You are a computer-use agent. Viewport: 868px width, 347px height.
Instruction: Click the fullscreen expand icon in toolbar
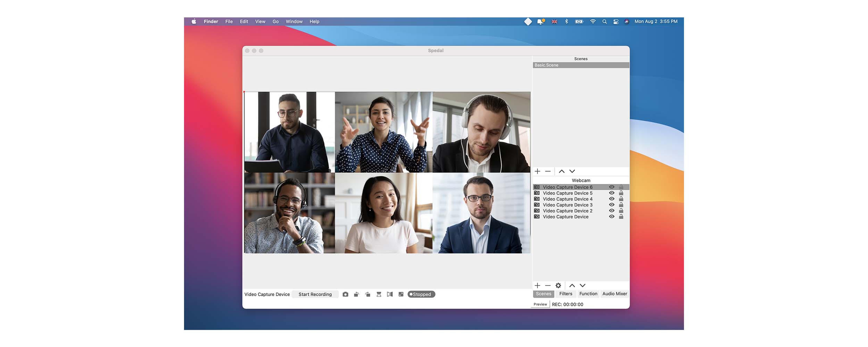click(401, 294)
